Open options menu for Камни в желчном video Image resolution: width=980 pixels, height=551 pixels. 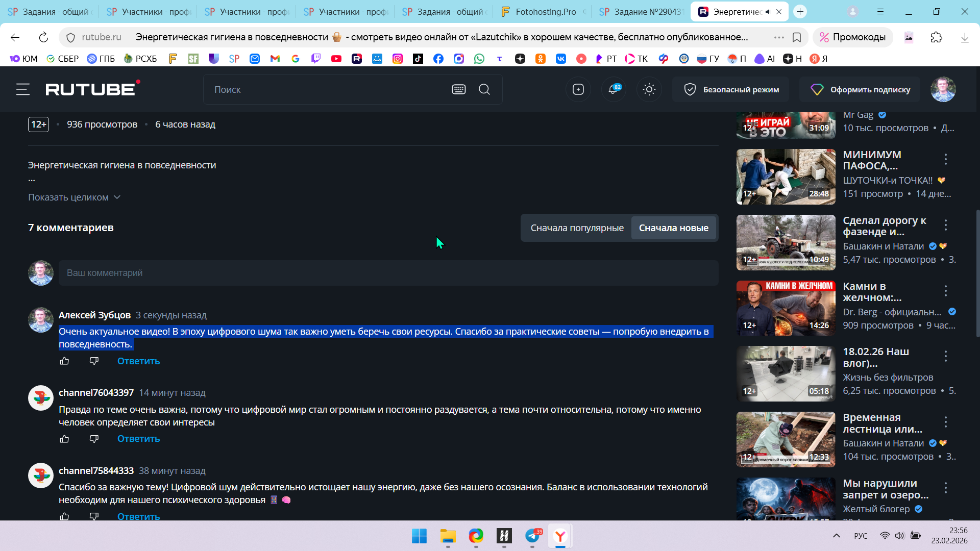(x=946, y=291)
